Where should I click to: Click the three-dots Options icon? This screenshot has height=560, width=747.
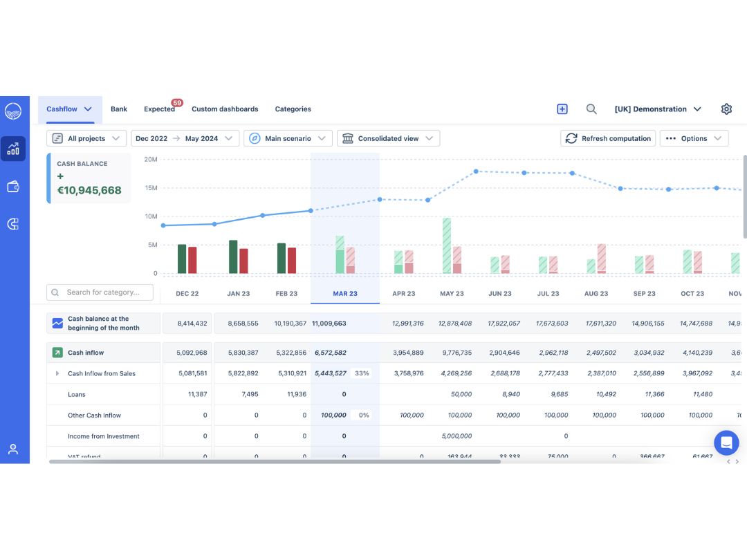(x=671, y=138)
